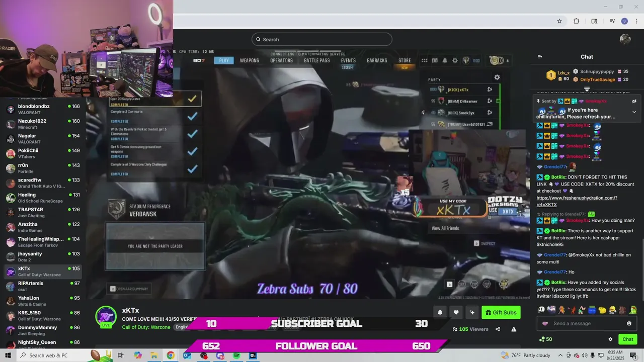Open Task View on the taskbar
Viewport: 644px width, 362px height.
point(121,355)
